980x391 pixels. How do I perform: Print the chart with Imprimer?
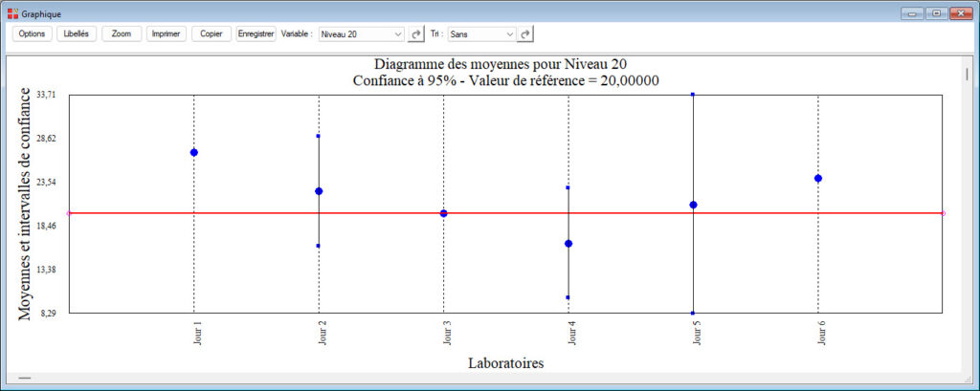pos(167,33)
